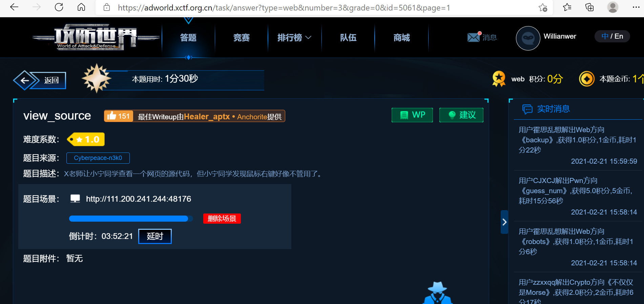
Task: Go forward with the browser forward arrow
Action: [37, 7]
